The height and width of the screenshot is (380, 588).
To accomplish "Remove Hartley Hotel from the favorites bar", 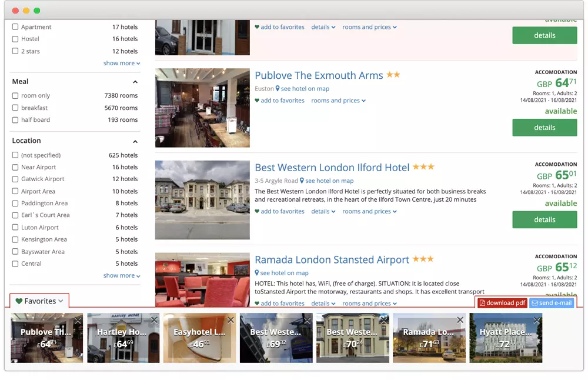I will [154, 320].
